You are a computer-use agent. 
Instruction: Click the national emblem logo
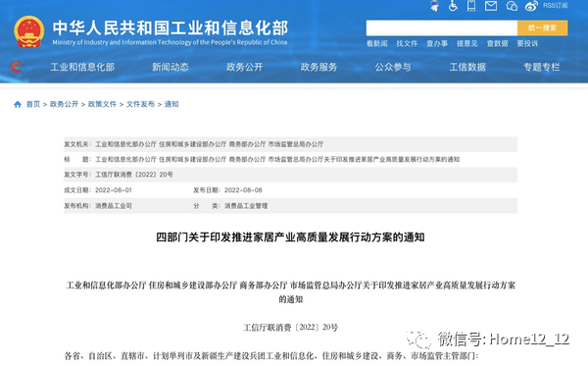(28, 31)
